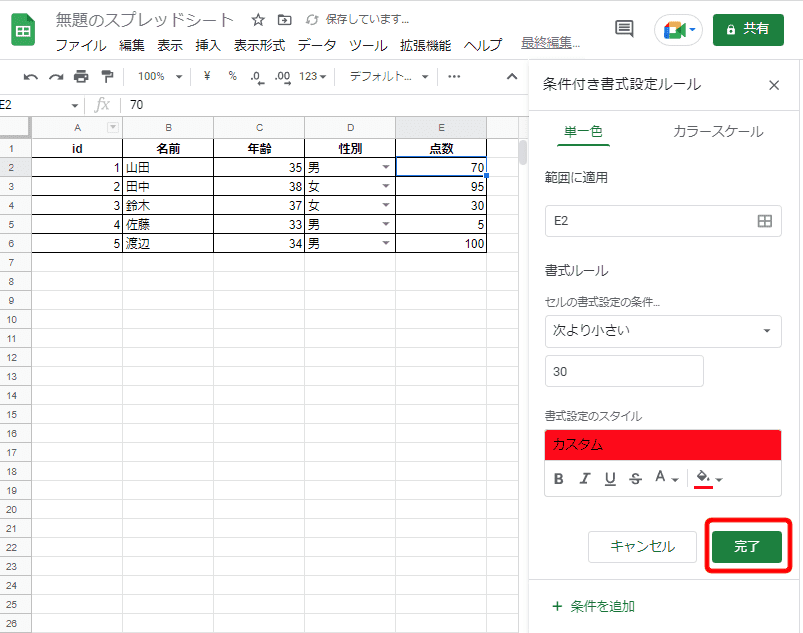Click the Redo icon in the toolbar
The width and height of the screenshot is (803, 633).
[x=55, y=76]
